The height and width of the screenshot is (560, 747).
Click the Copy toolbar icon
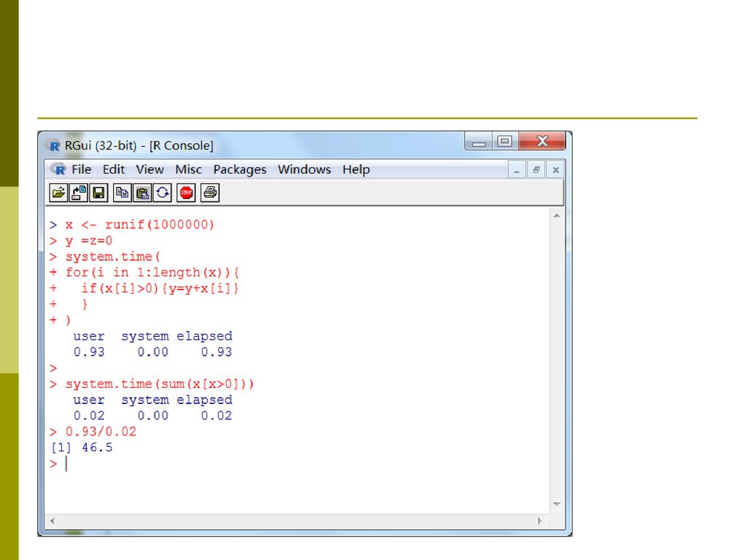click(123, 192)
